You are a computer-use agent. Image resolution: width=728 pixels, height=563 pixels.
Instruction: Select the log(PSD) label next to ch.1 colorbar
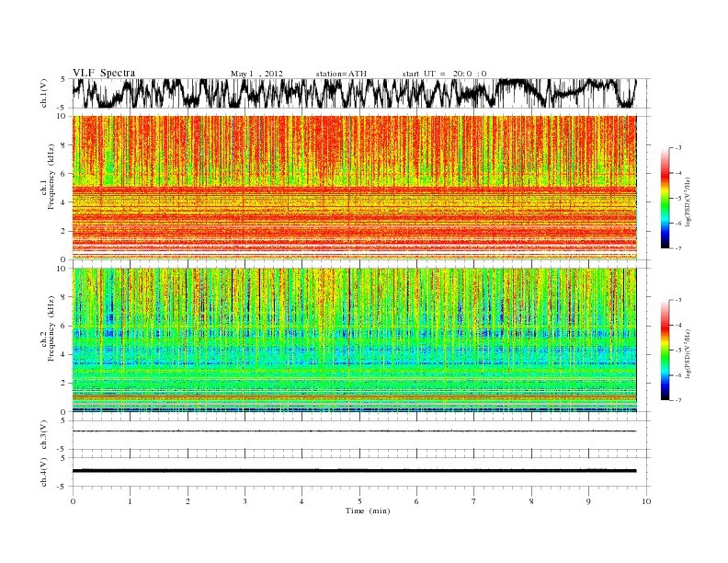[688, 201]
